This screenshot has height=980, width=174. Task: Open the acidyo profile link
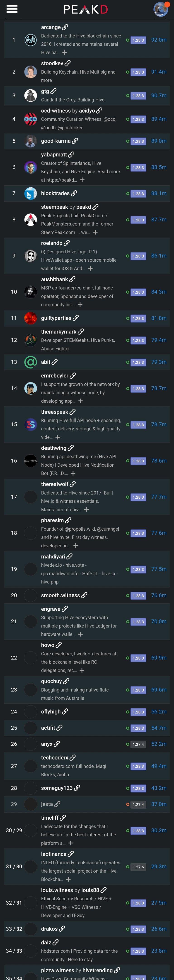[87, 110]
